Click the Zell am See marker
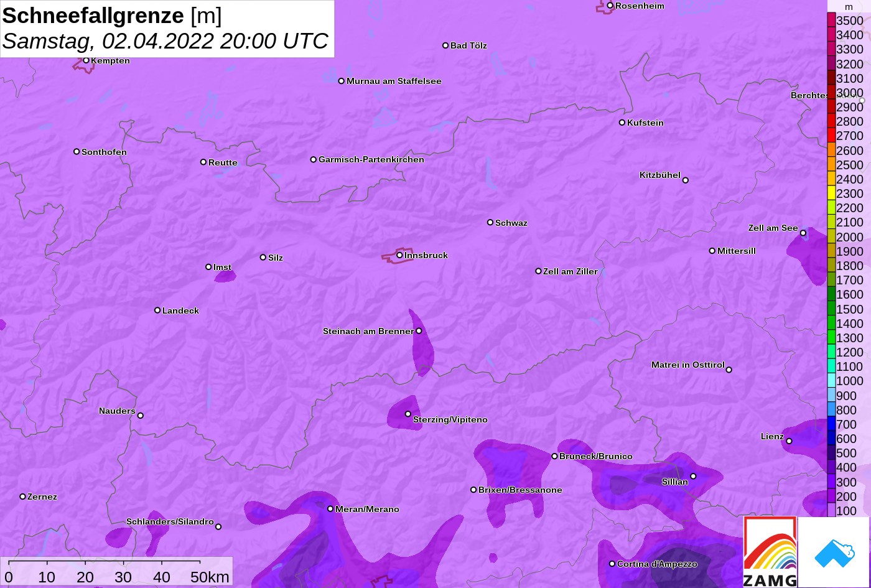This screenshot has width=871, height=588. (803, 233)
